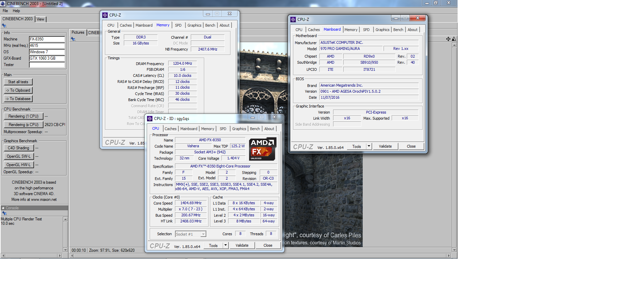Click the CPU-Z icon in the Mainboard window title
Image resolution: width=644 pixels, height=307 pixels.
click(293, 20)
